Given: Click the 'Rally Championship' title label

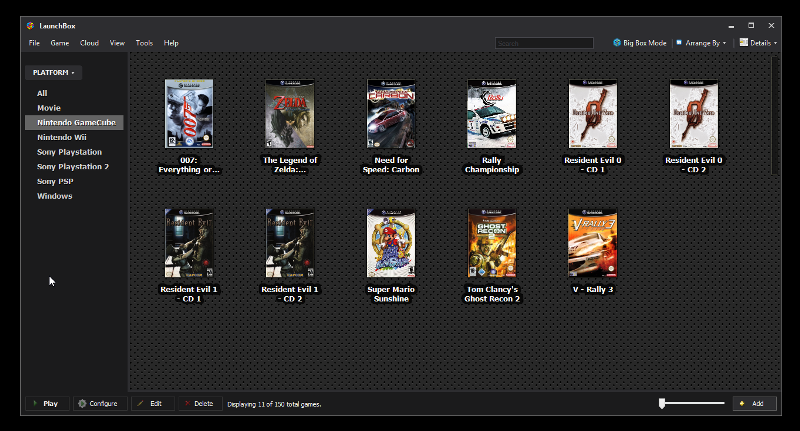Looking at the screenshot, I should point(492,165).
